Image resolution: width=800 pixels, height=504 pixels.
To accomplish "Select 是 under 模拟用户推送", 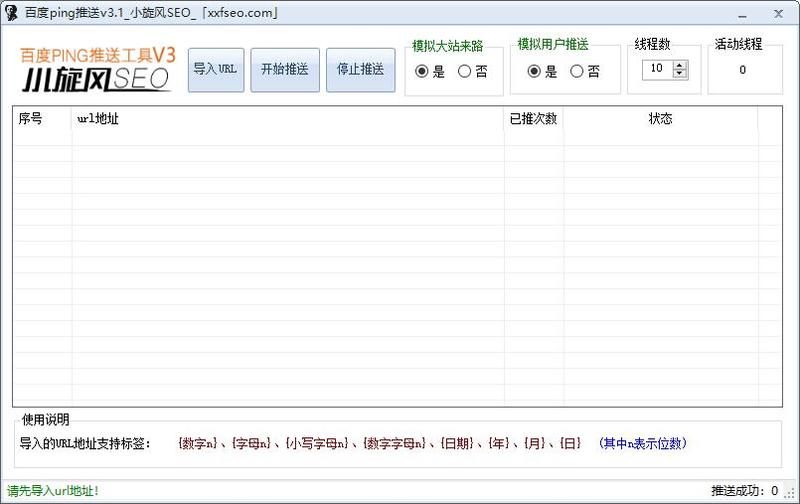I will (534, 72).
